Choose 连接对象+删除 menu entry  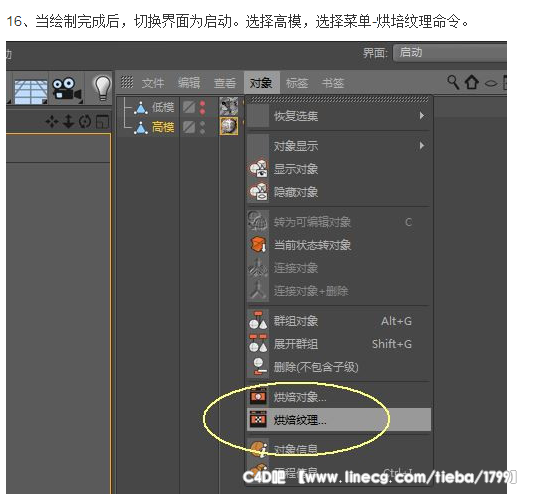point(339,291)
